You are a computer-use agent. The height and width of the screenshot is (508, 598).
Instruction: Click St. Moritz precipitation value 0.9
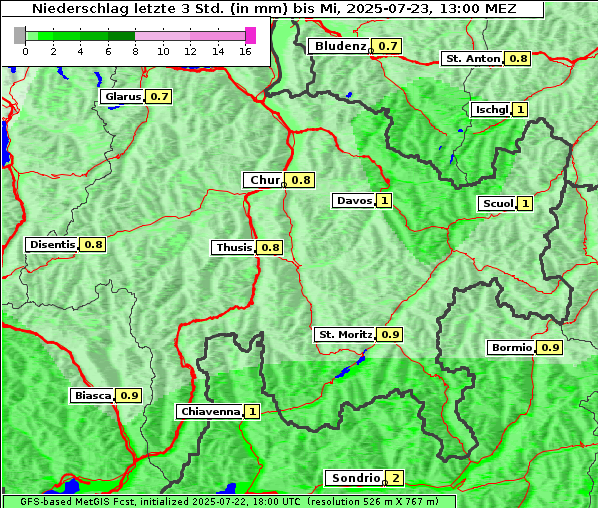coord(390,334)
